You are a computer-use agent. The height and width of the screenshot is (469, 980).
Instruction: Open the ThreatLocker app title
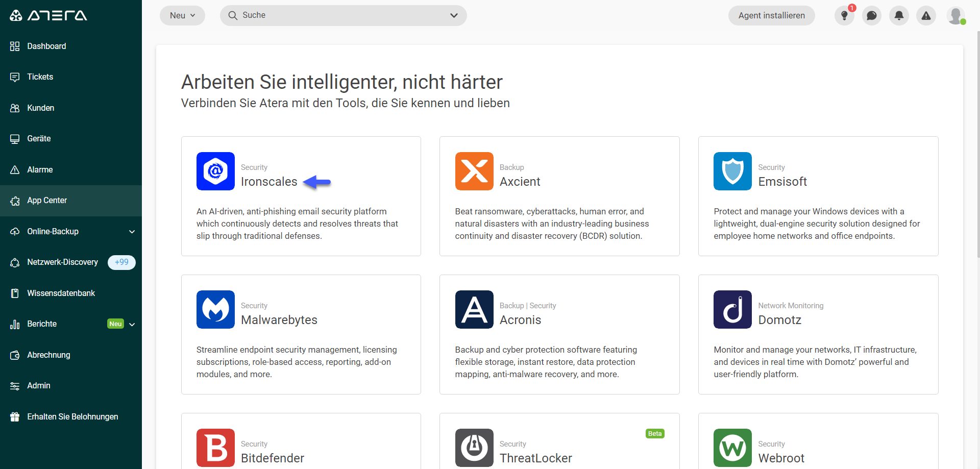pyautogui.click(x=536, y=458)
